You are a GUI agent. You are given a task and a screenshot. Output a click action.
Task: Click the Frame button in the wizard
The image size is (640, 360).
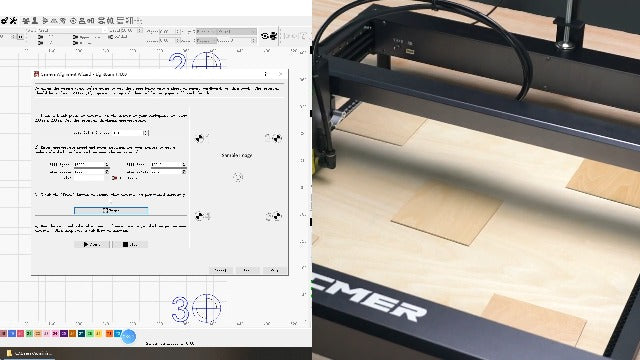point(111,211)
